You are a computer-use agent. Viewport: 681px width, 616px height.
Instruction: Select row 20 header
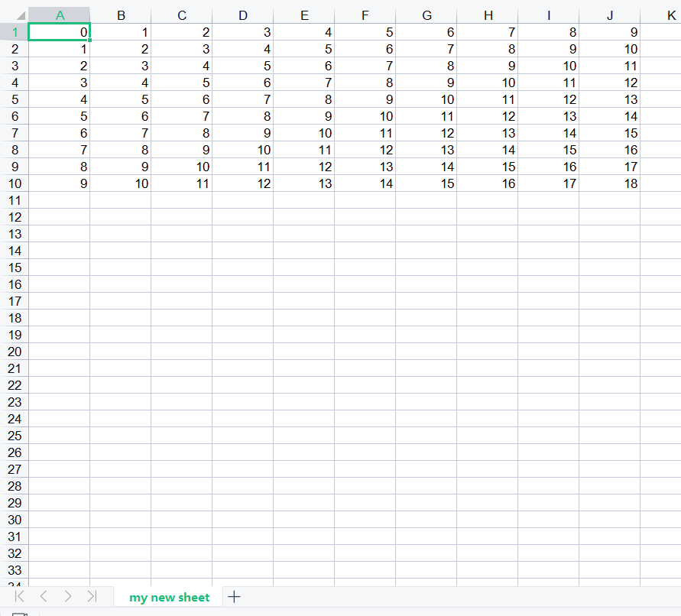(15, 352)
